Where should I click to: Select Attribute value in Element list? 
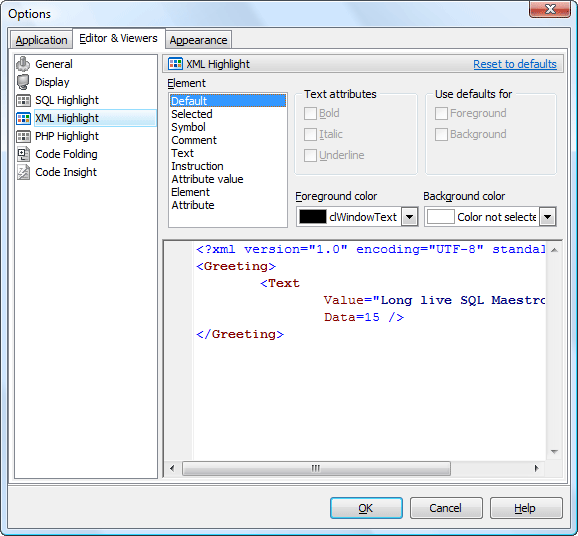[207, 179]
